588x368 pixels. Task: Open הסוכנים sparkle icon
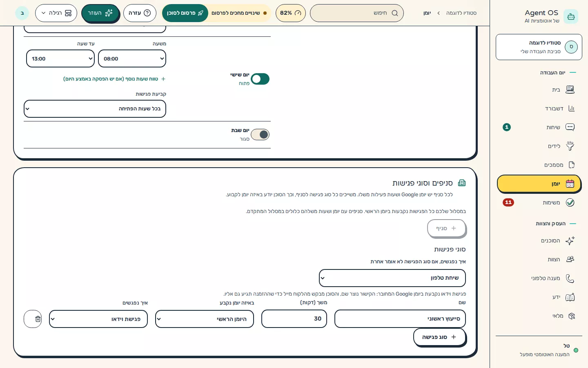pos(570,240)
